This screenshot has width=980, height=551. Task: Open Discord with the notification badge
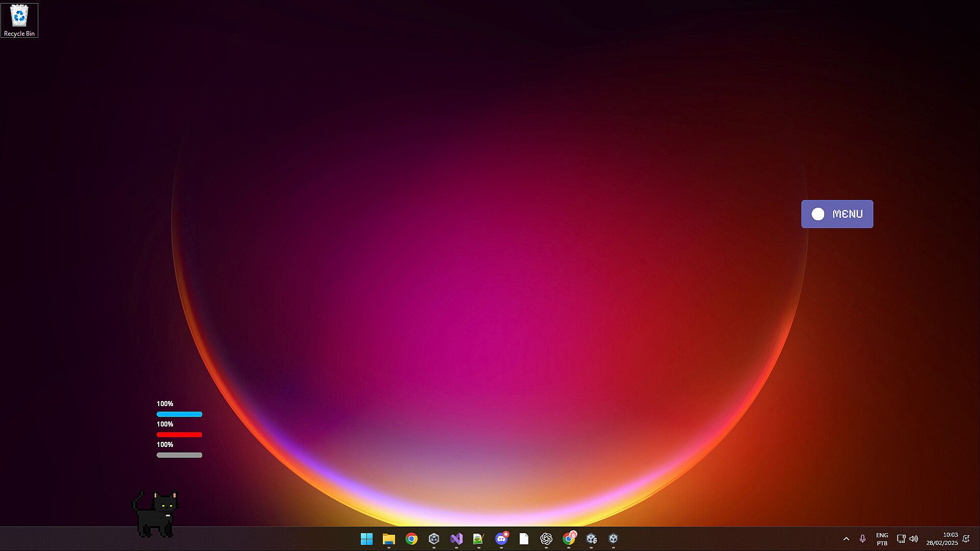coord(501,539)
